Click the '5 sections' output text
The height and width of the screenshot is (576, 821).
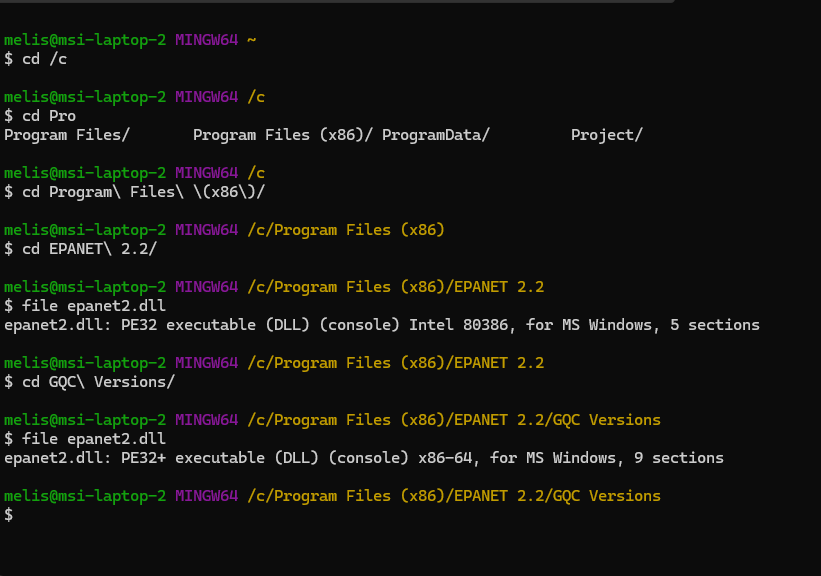[x=715, y=325]
